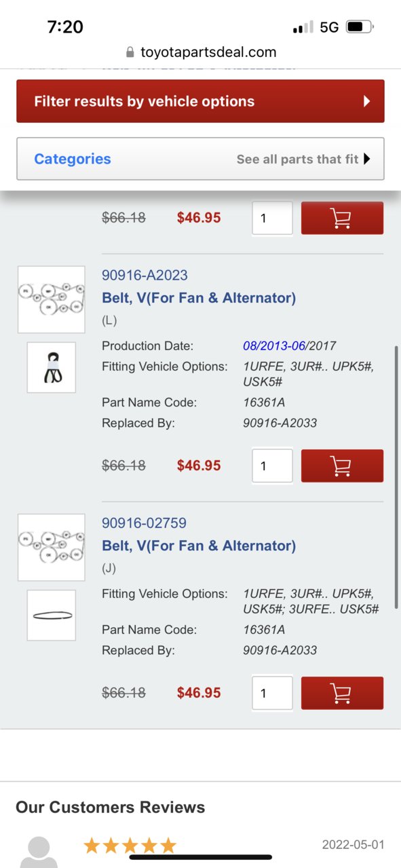Edit quantity field for part 90916-02759

[272, 693]
